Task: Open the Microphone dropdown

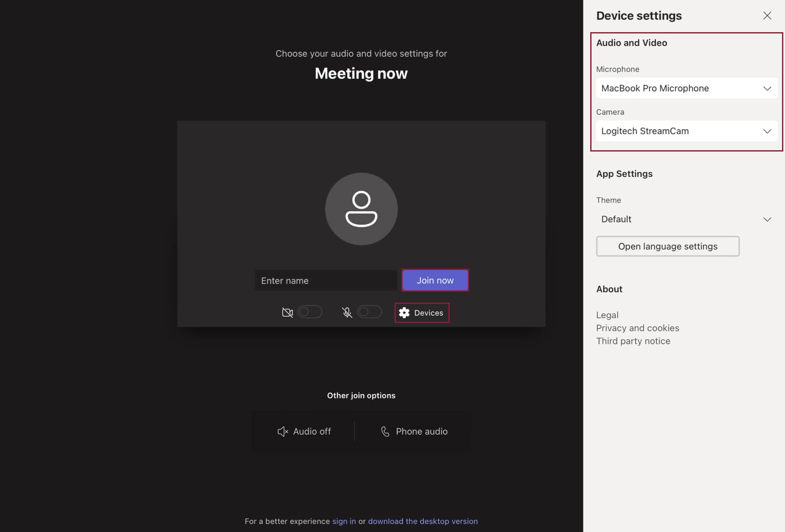Action: tap(686, 88)
